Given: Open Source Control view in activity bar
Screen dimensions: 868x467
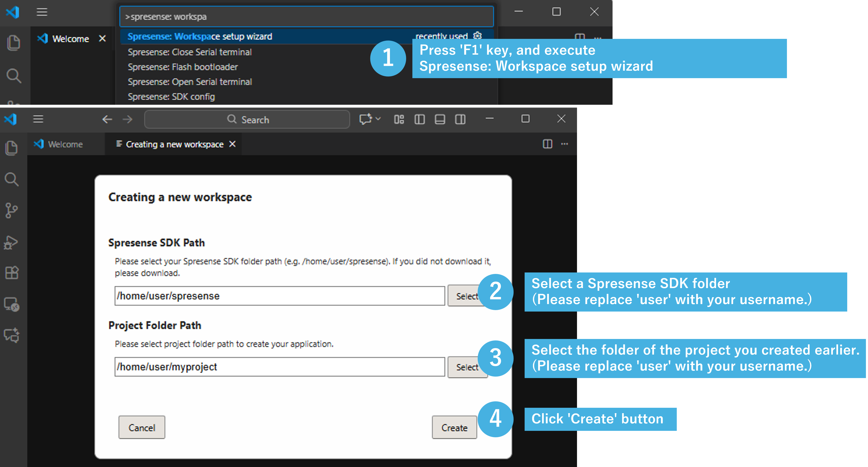Looking at the screenshot, I should pyautogui.click(x=11, y=210).
